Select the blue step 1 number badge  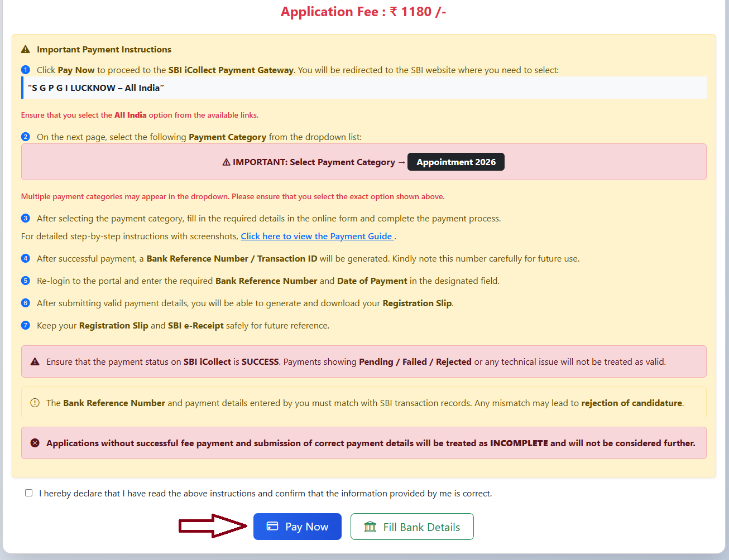tap(25, 69)
